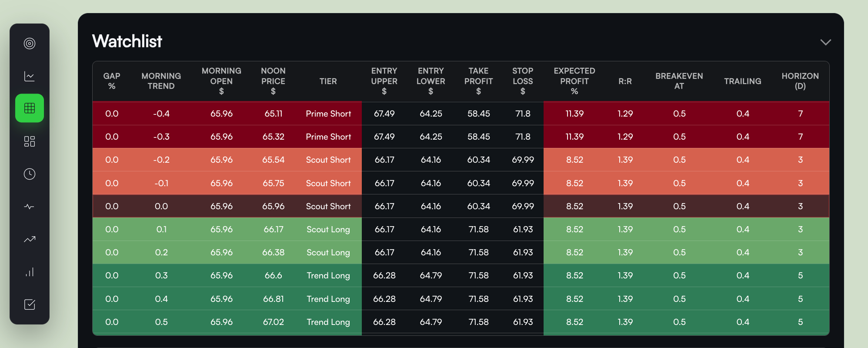Viewport: 868px width, 348px height.
Task: Click the checkbox tasks sidebar icon
Action: pos(30,304)
